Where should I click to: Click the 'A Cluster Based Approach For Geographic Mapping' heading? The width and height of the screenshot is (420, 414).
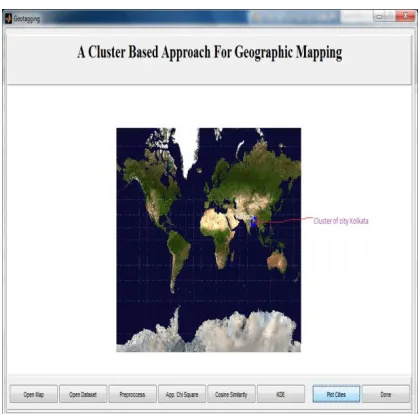tap(210, 53)
